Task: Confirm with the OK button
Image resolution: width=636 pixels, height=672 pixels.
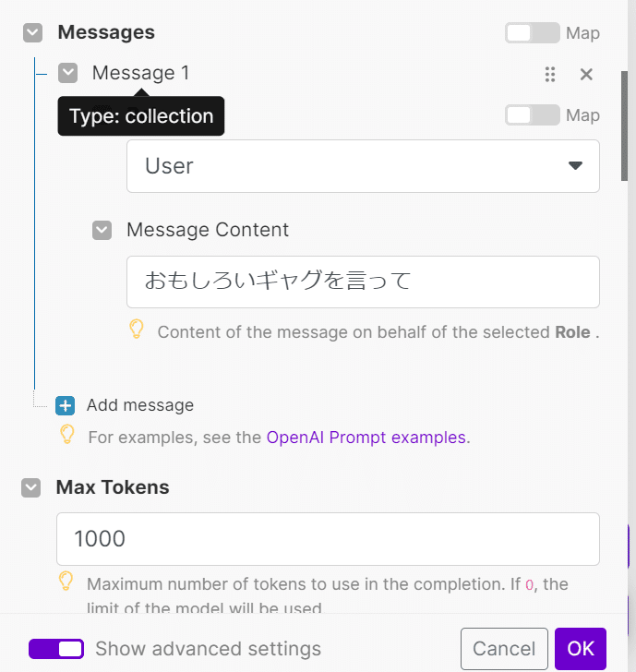Action: [581, 649]
